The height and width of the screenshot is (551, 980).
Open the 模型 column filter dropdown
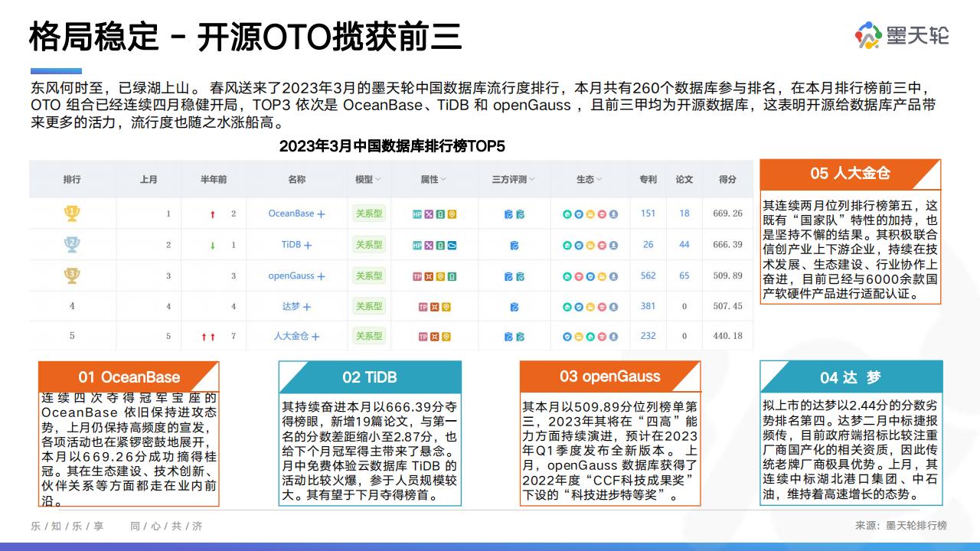point(377,180)
